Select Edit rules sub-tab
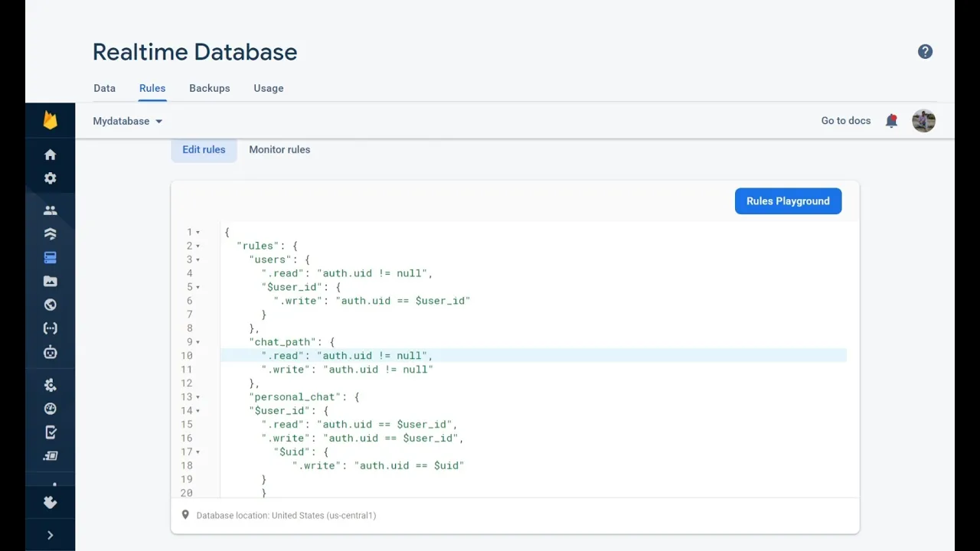Image resolution: width=980 pixels, height=551 pixels. 204,149
